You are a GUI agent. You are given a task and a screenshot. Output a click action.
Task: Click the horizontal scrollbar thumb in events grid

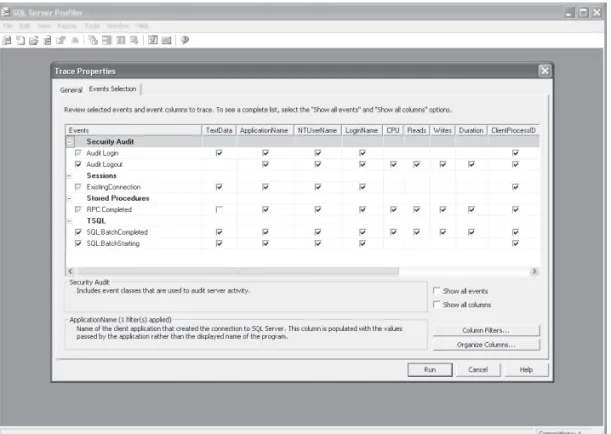(x=237, y=271)
